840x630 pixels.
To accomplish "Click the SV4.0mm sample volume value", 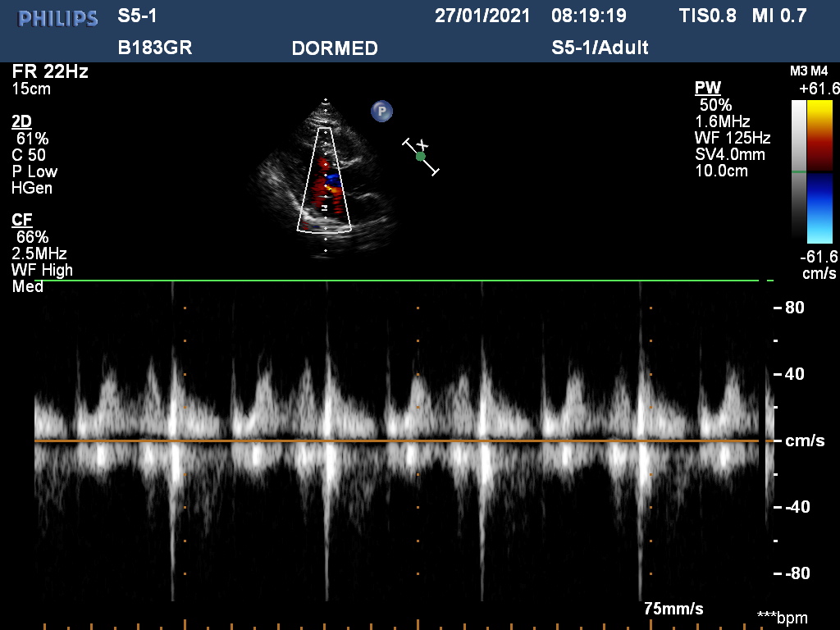I will 730,154.
